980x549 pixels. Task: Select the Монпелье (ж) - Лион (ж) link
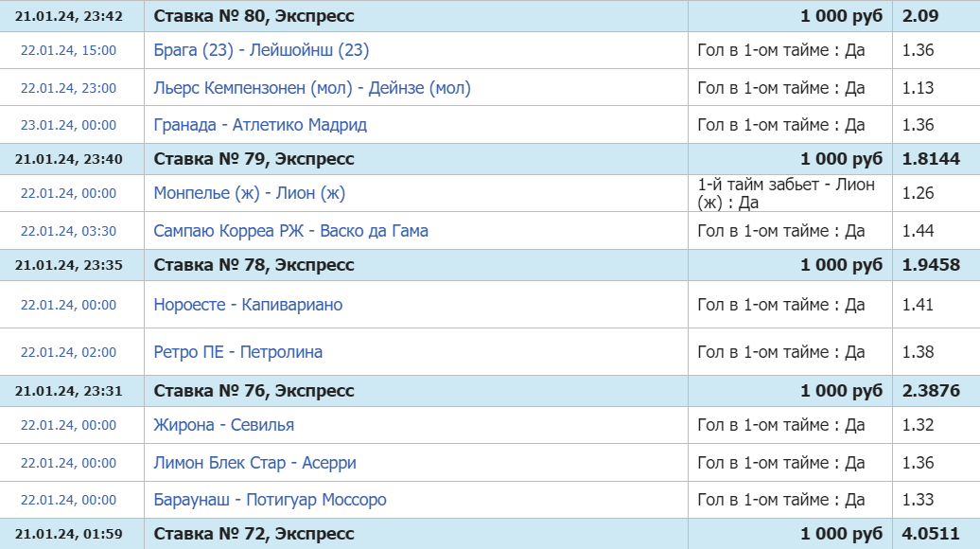pos(250,193)
